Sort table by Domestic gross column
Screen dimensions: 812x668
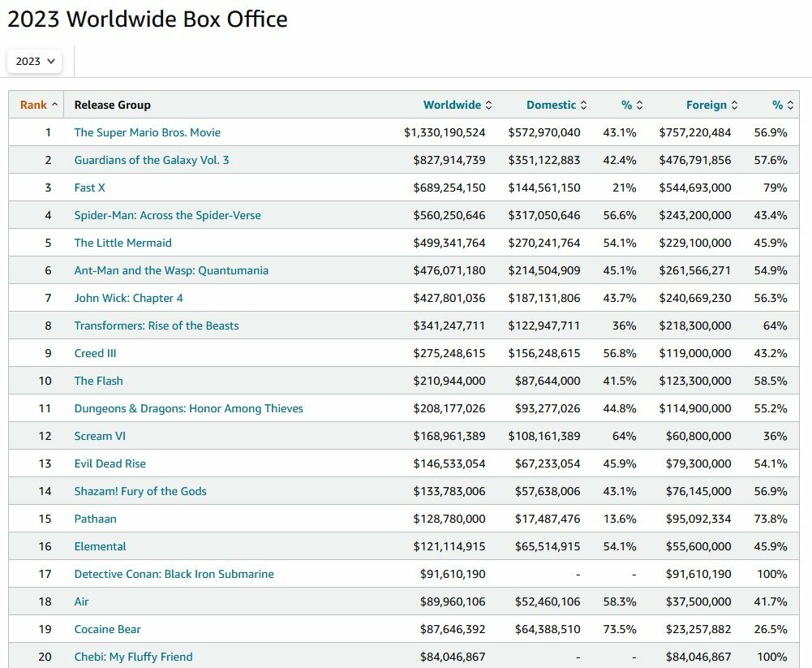556,105
